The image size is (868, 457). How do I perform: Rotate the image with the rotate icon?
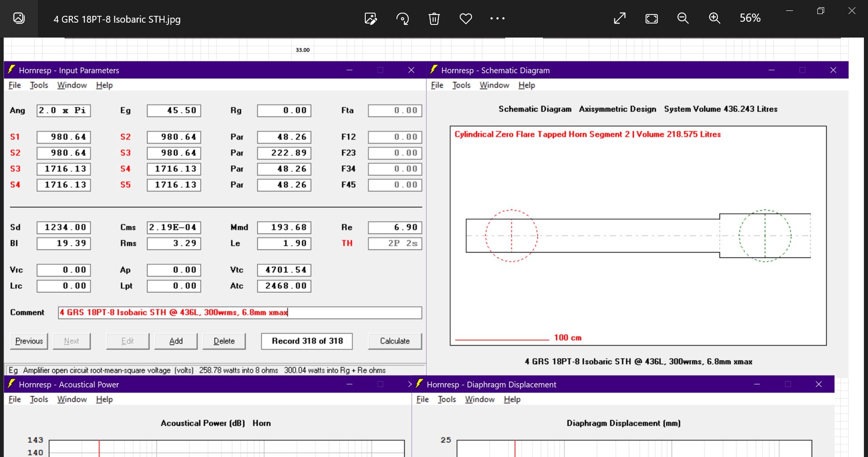pyautogui.click(x=402, y=19)
